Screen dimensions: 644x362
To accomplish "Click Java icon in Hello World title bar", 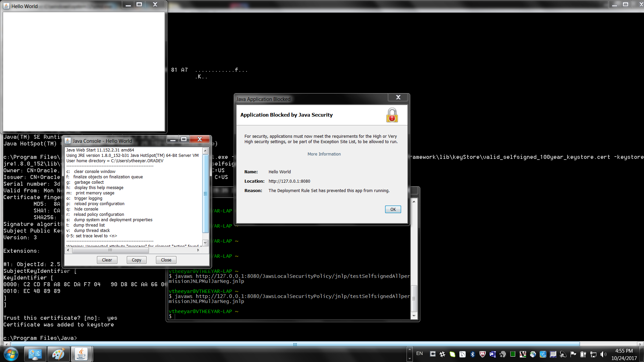I will pos(6,6).
